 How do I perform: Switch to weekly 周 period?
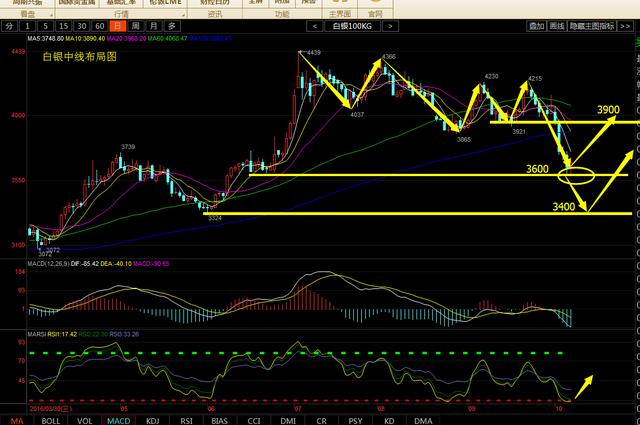coord(136,26)
